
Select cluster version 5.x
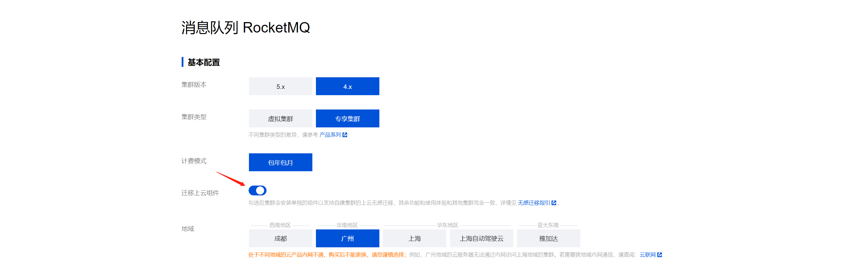point(280,87)
